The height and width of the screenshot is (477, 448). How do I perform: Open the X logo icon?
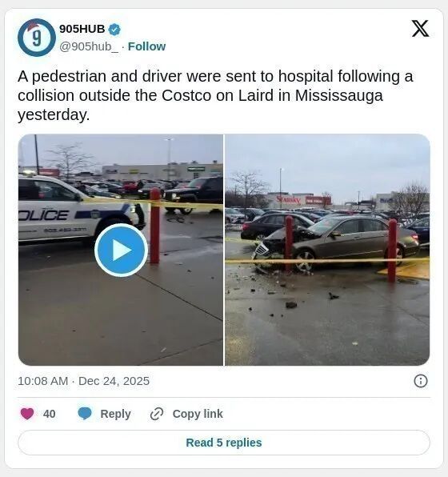(420, 29)
